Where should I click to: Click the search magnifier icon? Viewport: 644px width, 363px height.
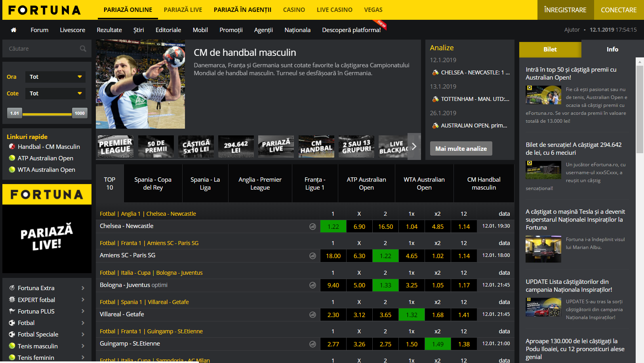coord(83,49)
